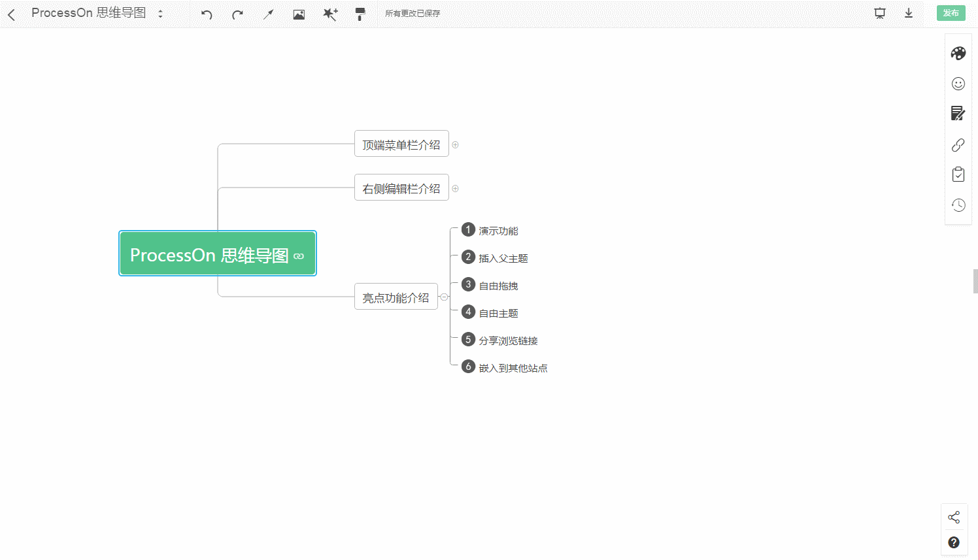Open the emoji sticker panel

point(958,84)
